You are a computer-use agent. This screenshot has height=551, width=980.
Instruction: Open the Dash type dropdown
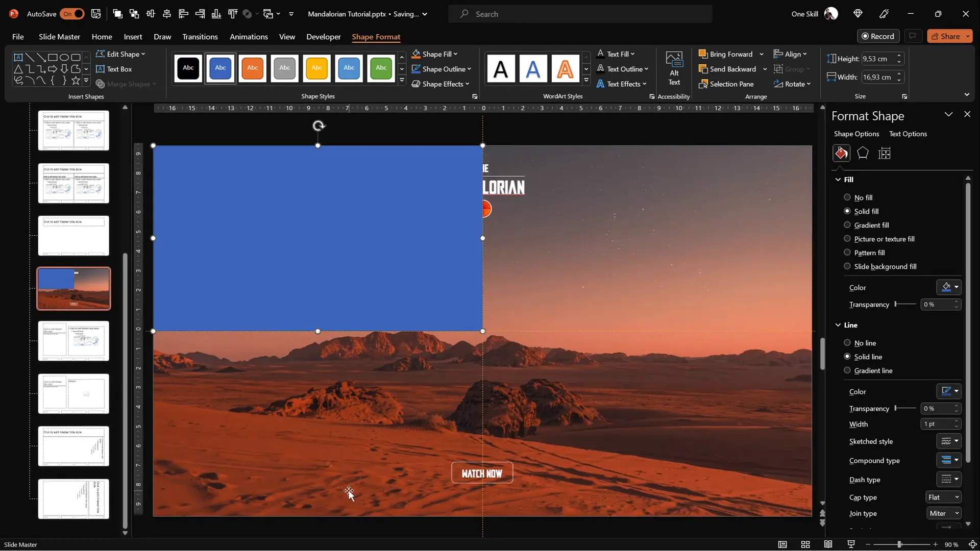click(949, 480)
